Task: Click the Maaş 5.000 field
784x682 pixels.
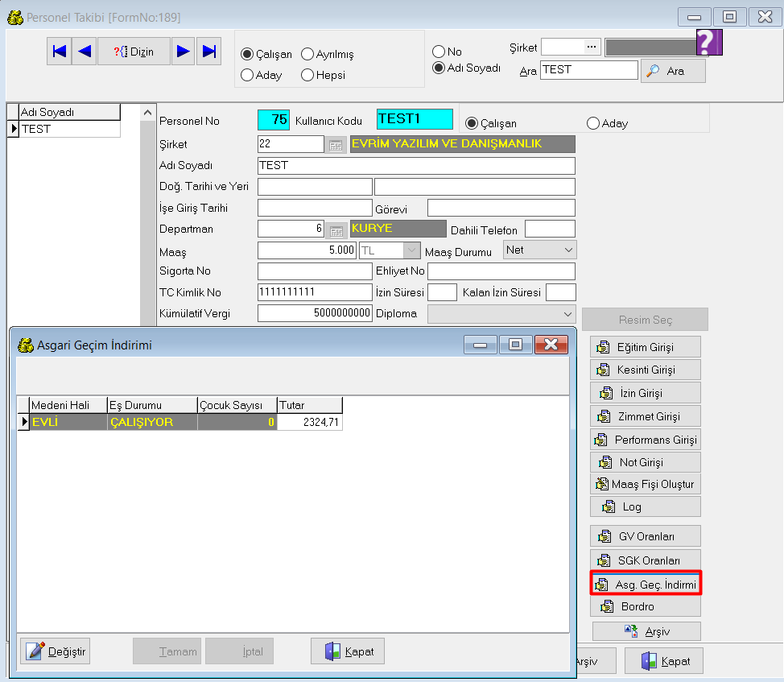Action: coord(307,250)
